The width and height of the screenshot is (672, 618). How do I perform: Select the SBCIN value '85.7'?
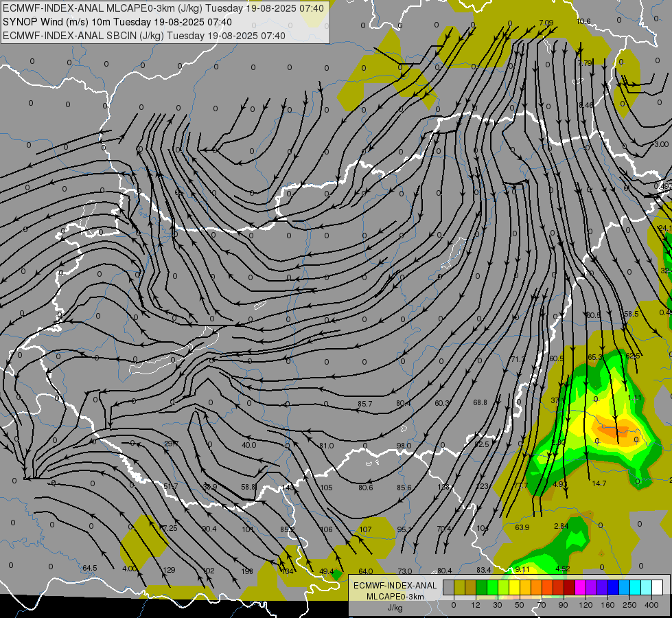click(364, 404)
